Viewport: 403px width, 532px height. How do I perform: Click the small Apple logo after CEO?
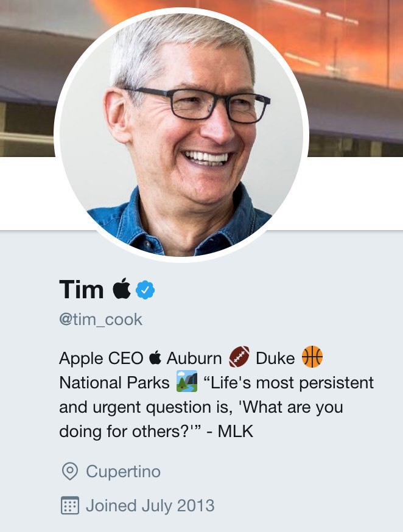(x=155, y=357)
